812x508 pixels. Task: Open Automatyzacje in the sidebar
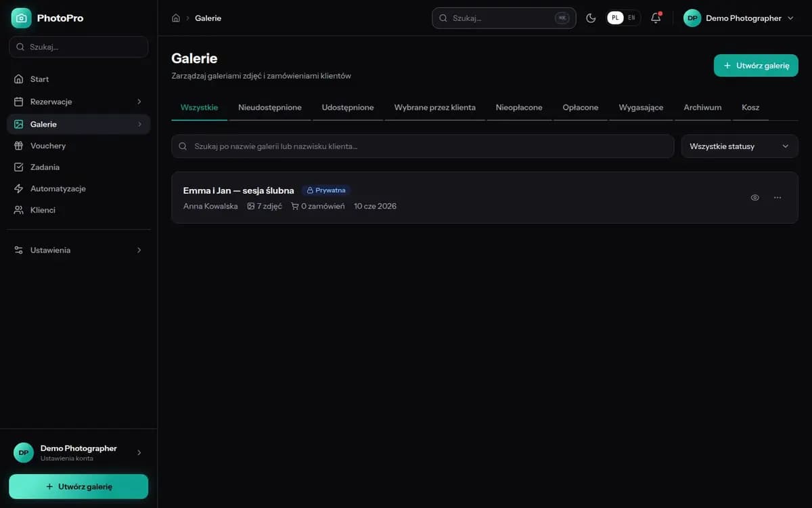click(x=78, y=188)
